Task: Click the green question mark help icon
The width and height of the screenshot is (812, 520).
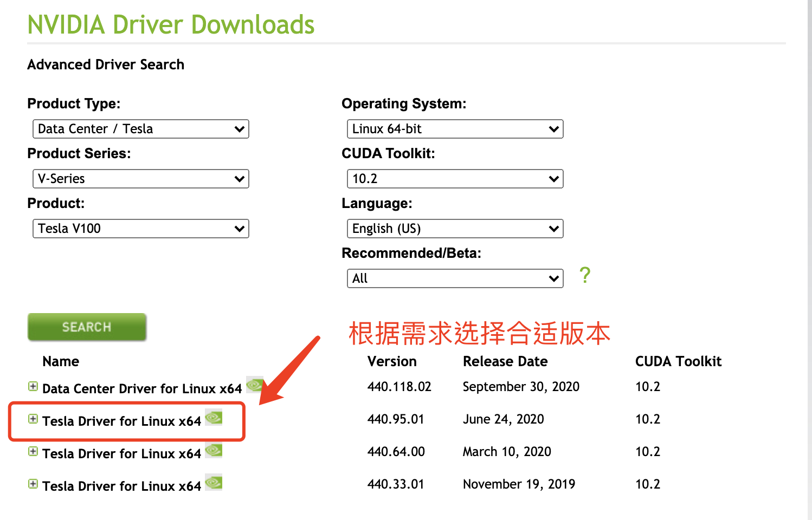Action: (x=585, y=275)
